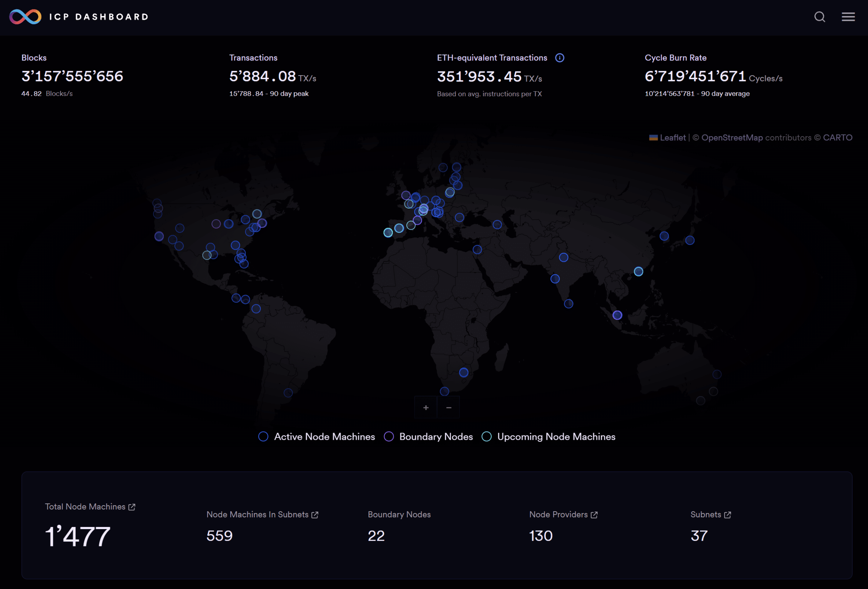The width and height of the screenshot is (868, 589).
Task: Click the ICP DASHBOARD title text
Action: [99, 17]
